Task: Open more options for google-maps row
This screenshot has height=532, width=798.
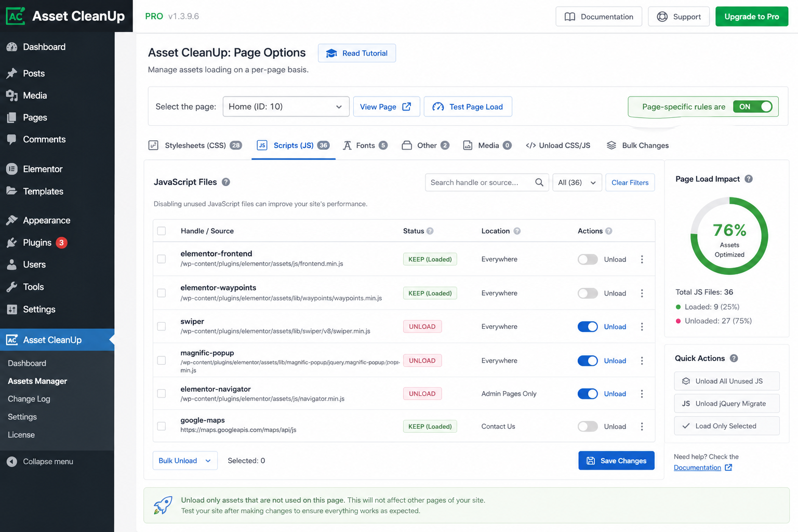Action: point(642,427)
